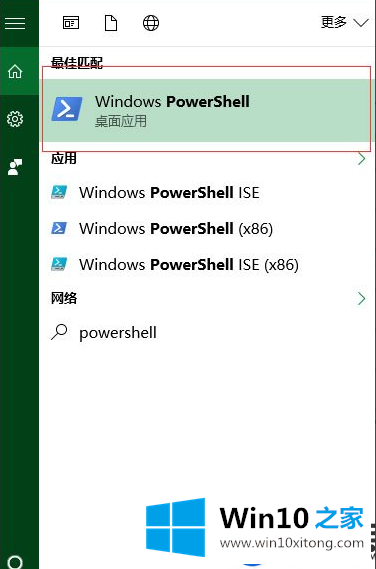Select the 网络 category header
This screenshot has height=569, width=376.
point(64,298)
